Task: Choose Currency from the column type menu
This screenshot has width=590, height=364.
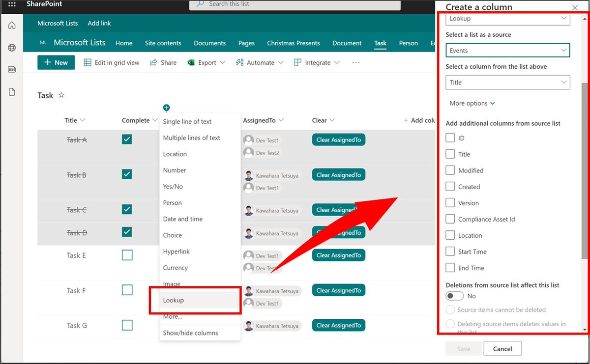Action: 200,268
